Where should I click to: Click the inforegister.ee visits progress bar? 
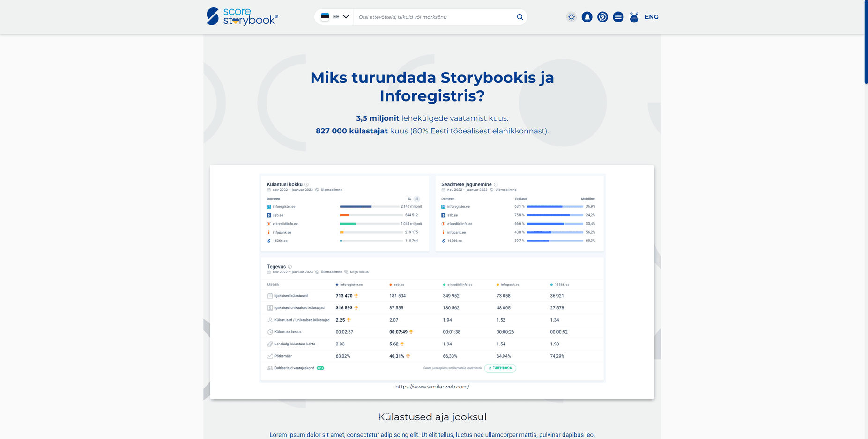369,206
